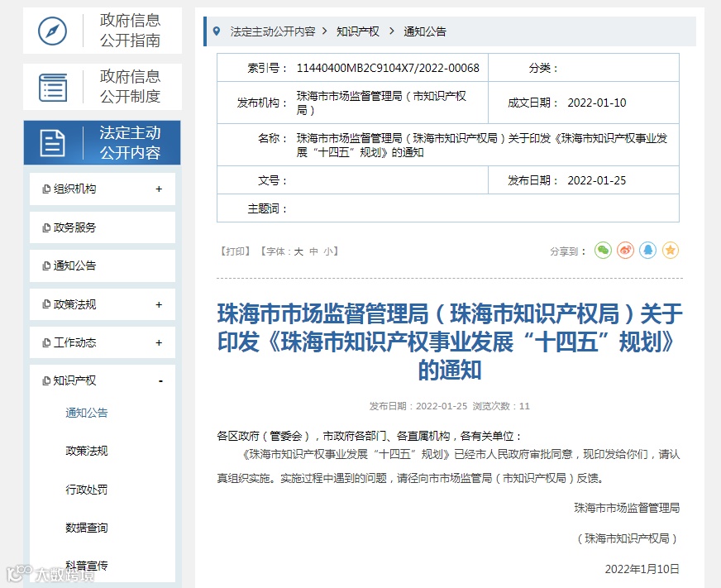Image resolution: width=721 pixels, height=588 pixels.
Task: Click the small page icon beside 知识产权
Action: [46, 380]
